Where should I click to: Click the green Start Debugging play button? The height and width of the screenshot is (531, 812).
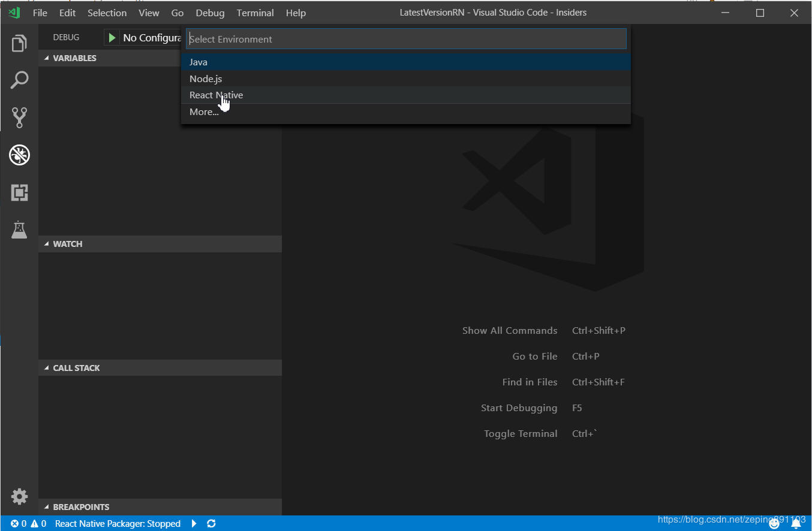point(112,38)
